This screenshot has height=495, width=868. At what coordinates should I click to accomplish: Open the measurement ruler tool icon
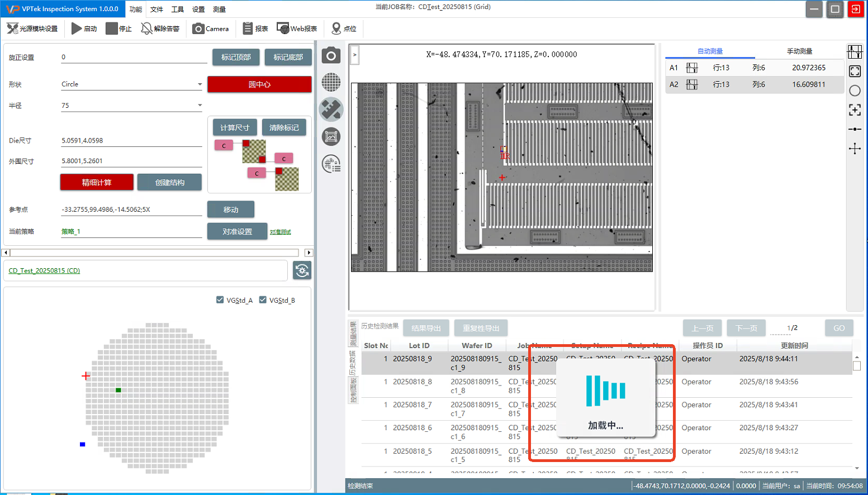pos(331,110)
